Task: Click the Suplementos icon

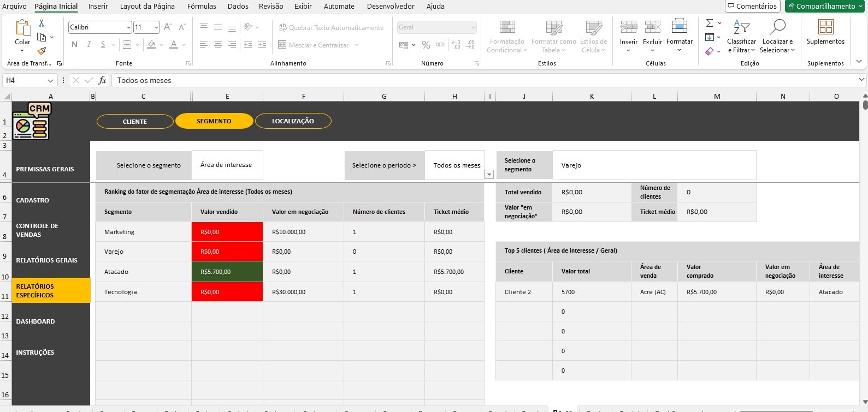Action: pyautogui.click(x=825, y=33)
